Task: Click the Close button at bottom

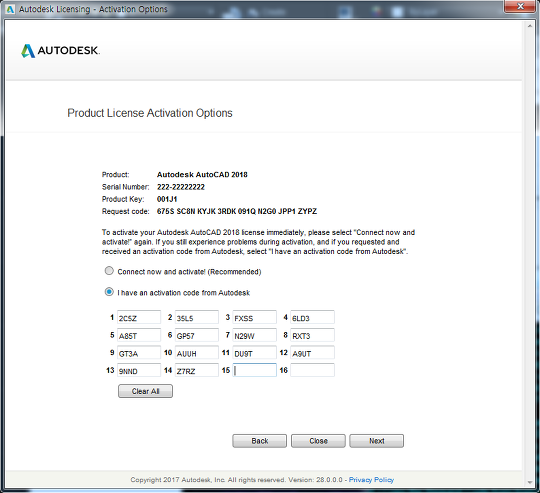Action: point(318,441)
